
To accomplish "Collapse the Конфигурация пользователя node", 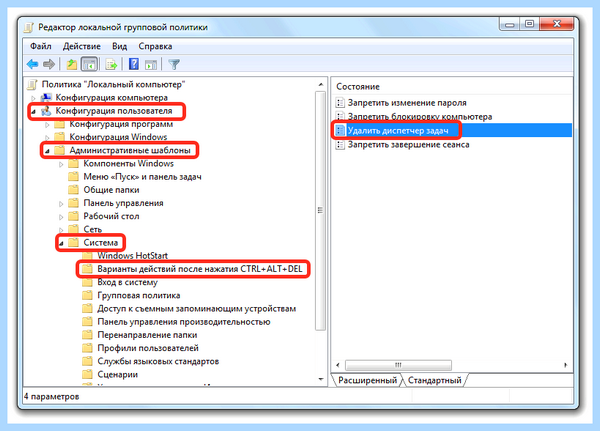I will coord(34,111).
